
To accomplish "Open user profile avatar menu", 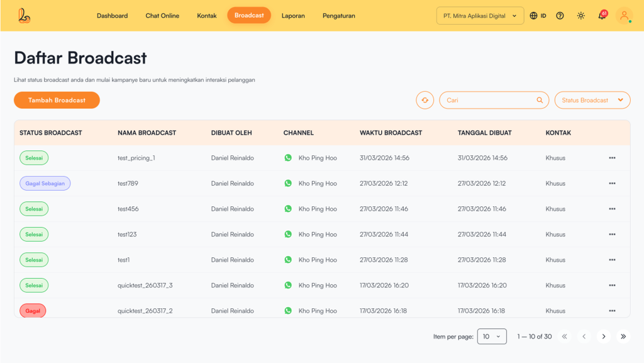I will (624, 16).
